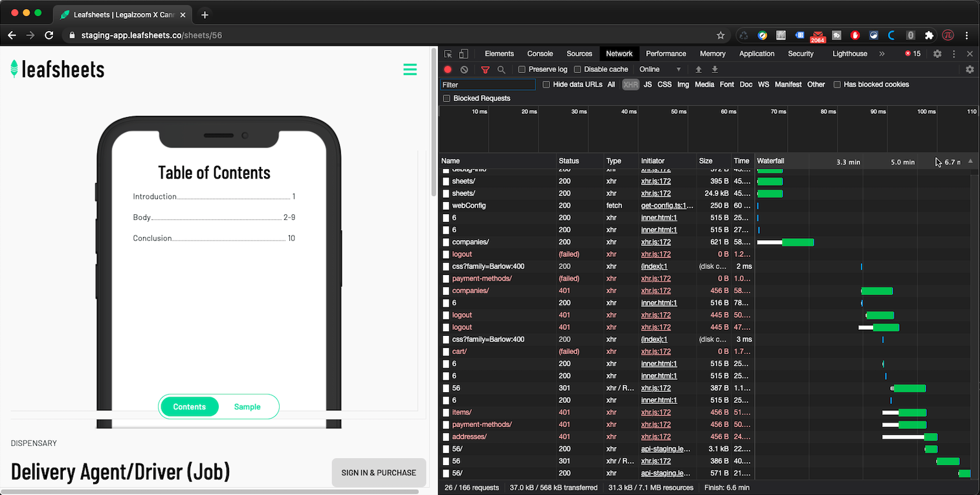This screenshot has height=495, width=980.
Task: Toggle the XHR filter type
Action: point(630,85)
